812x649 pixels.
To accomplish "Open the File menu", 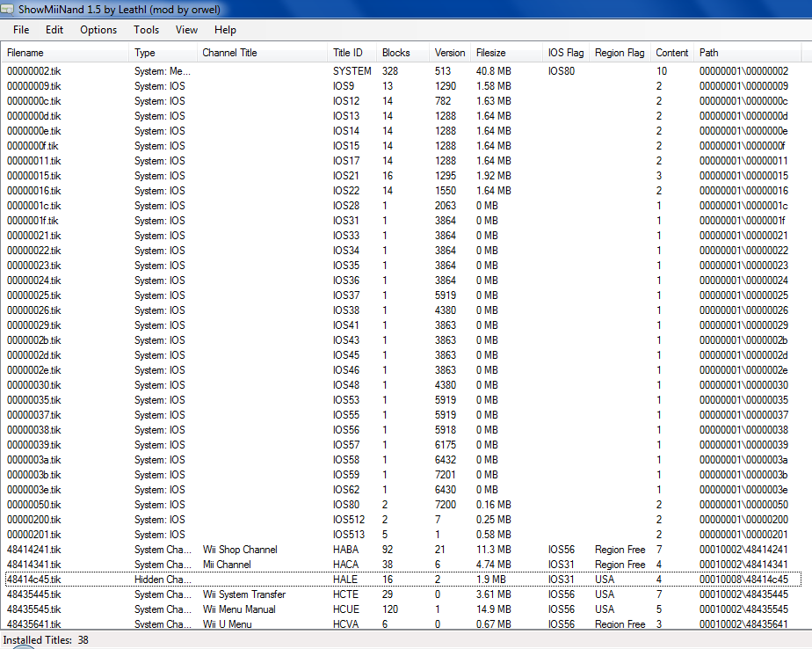I will tap(21, 30).
